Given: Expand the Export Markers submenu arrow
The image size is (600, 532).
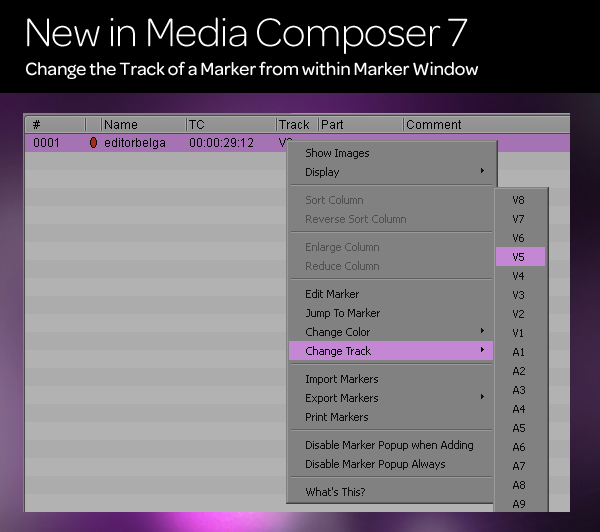Looking at the screenshot, I should (x=482, y=397).
